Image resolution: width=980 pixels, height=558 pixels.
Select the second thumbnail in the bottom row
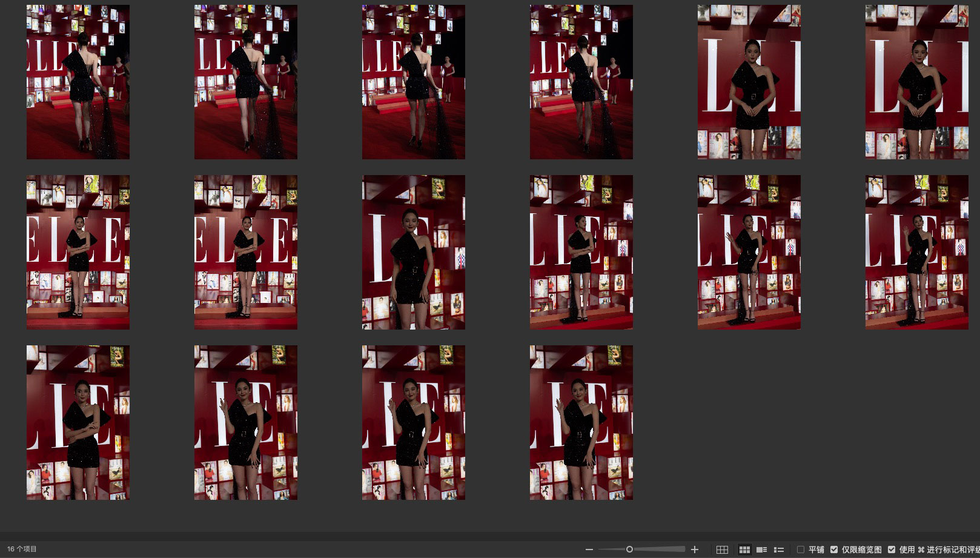(x=246, y=423)
